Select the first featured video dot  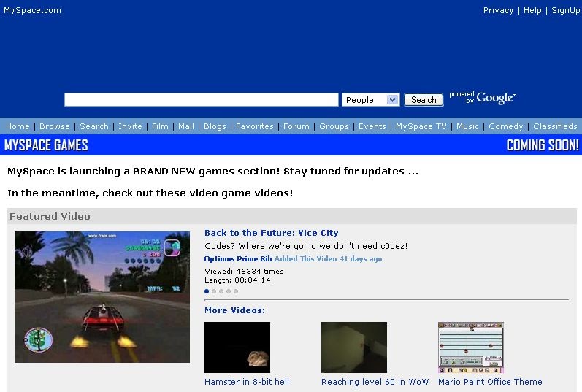[x=207, y=291]
